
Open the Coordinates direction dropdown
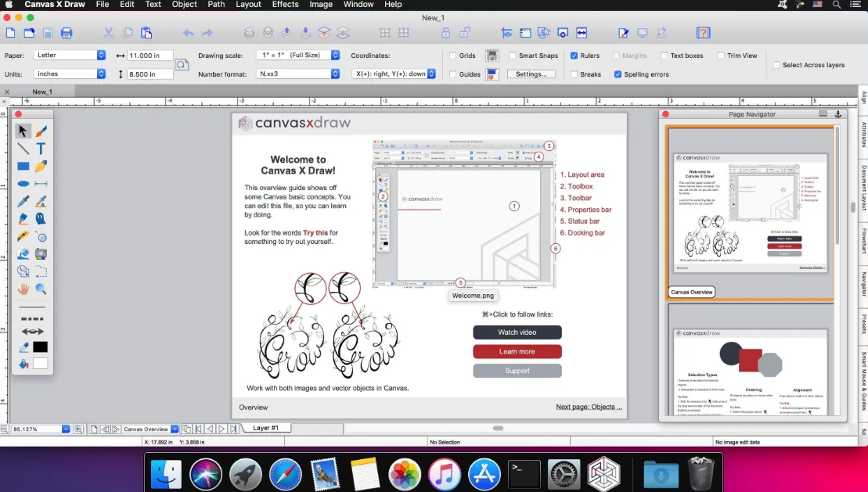[394, 74]
